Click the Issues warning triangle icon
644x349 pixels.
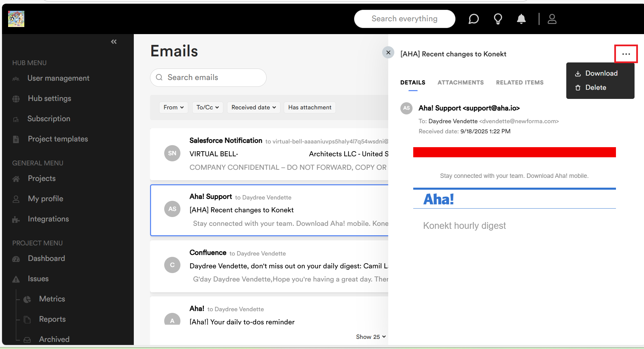coord(16,279)
